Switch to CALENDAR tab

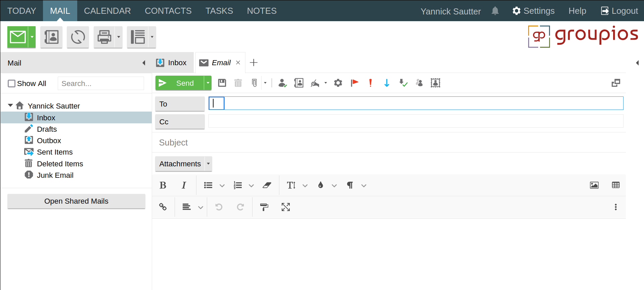[107, 11]
